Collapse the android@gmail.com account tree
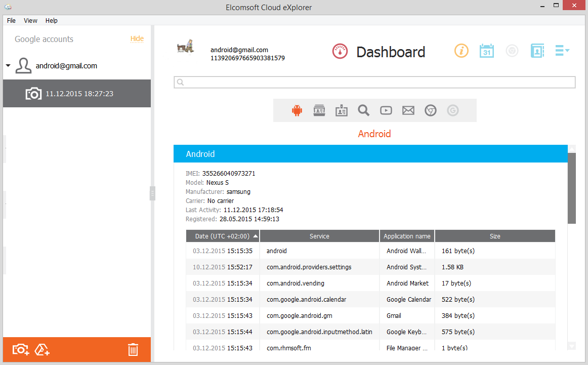Viewport: 588px width, 365px height. point(8,66)
